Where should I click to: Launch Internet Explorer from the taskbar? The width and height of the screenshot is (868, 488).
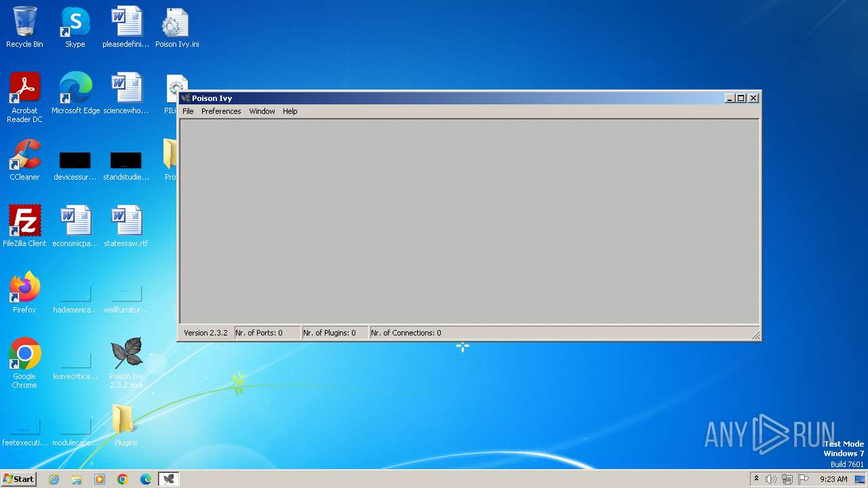coord(54,479)
